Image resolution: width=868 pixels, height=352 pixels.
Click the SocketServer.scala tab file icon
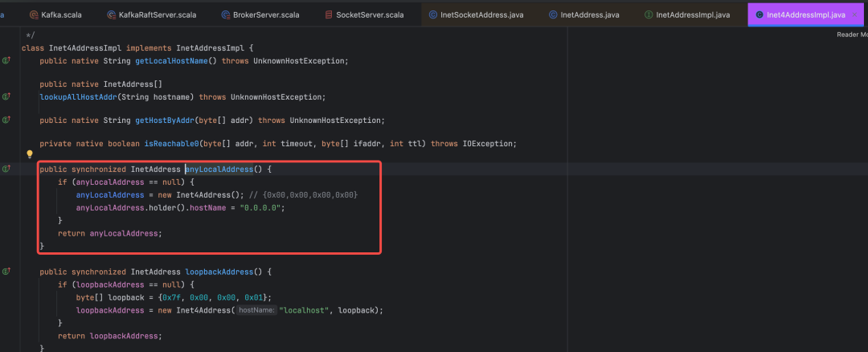point(329,15)
